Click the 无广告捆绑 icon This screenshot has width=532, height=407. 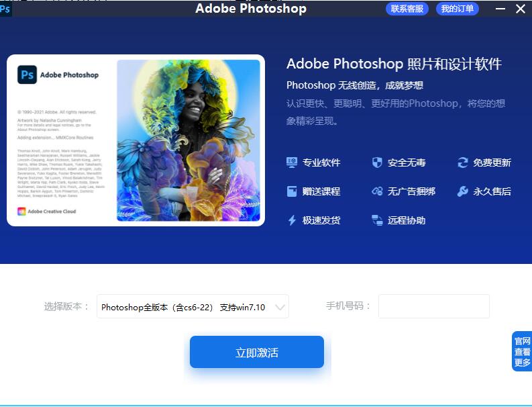(377, 191)
